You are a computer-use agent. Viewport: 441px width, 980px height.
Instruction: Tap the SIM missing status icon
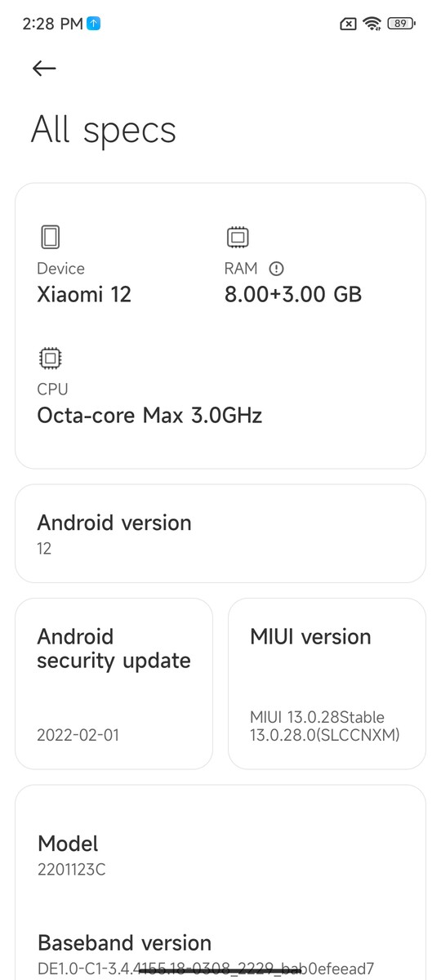348,24
